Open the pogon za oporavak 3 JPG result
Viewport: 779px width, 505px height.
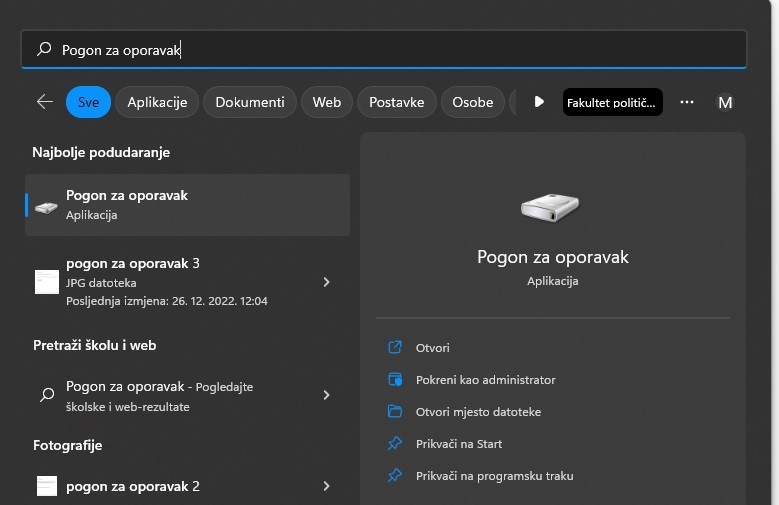[187, 282]
